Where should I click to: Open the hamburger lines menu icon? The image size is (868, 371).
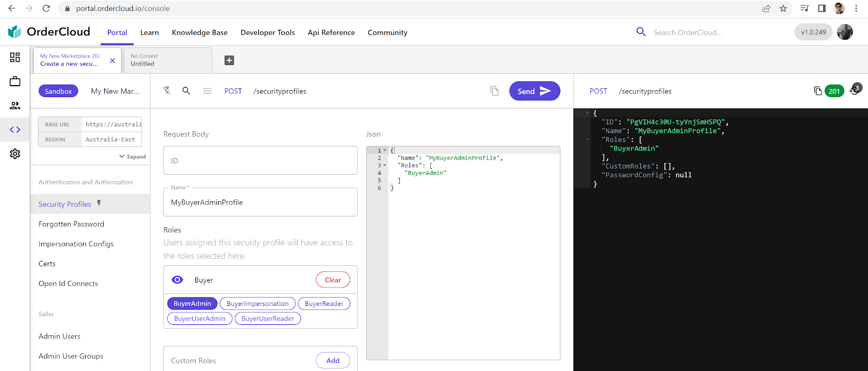click(x=207, y=91)
